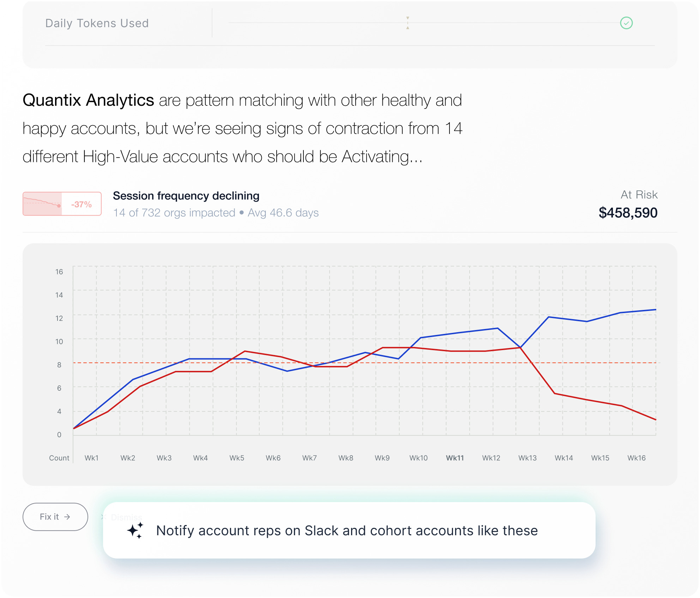
Task: Open the -37% session trend sparkline badge
Action: coord(62,204)
